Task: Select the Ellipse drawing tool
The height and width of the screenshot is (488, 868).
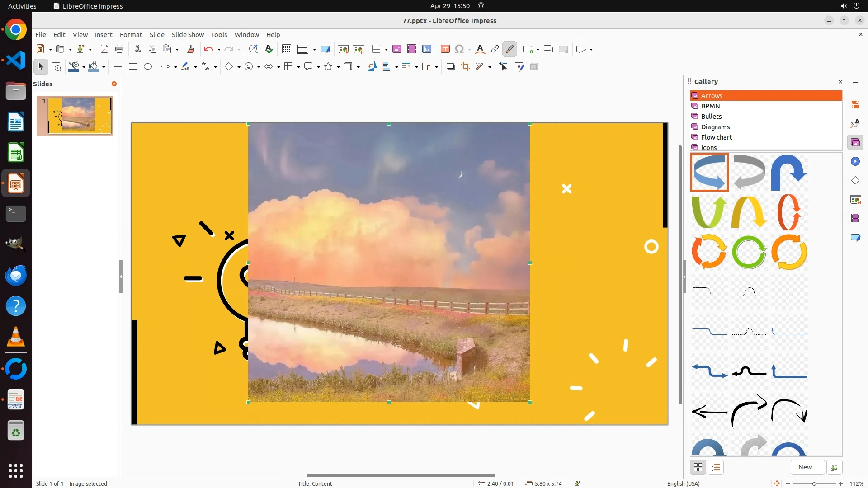Action: pyautogui.click(x=148, y=67)
